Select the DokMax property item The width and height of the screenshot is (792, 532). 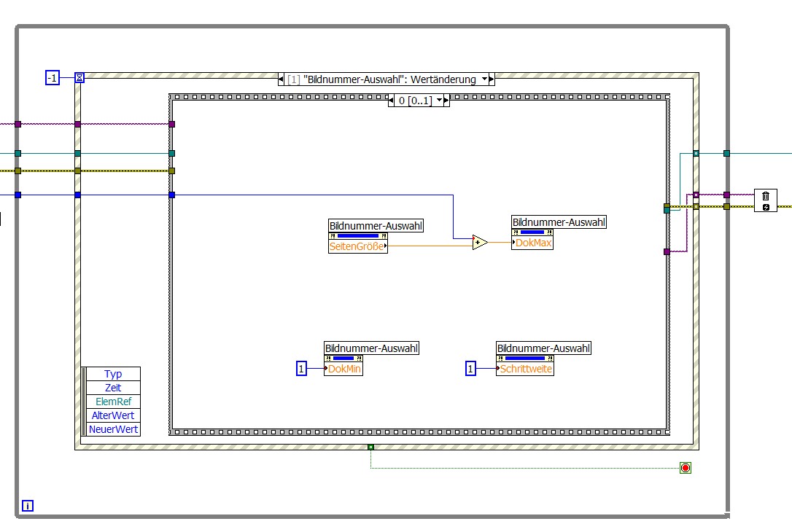point(532,243)
